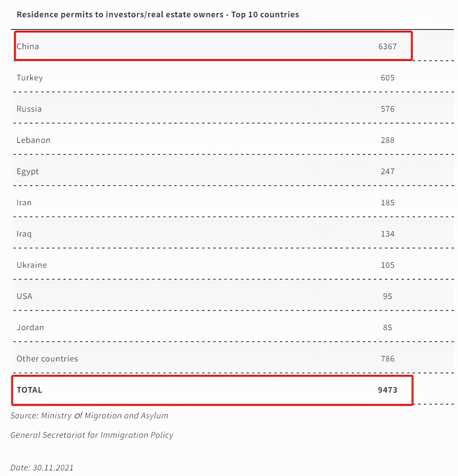Screen dimensions: 458x476
Task: Click the Iraq country label
Action: coord(24,234)
